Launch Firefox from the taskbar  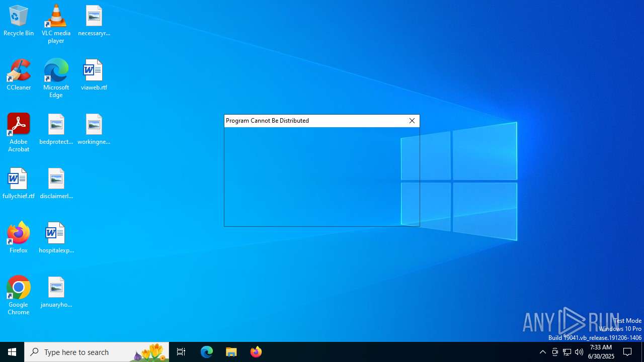coord(256,352)
